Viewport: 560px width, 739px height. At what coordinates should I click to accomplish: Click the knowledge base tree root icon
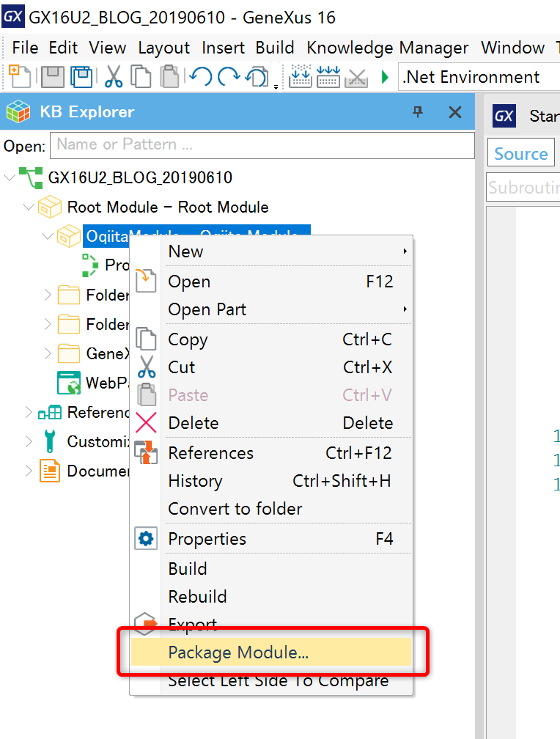31,177
